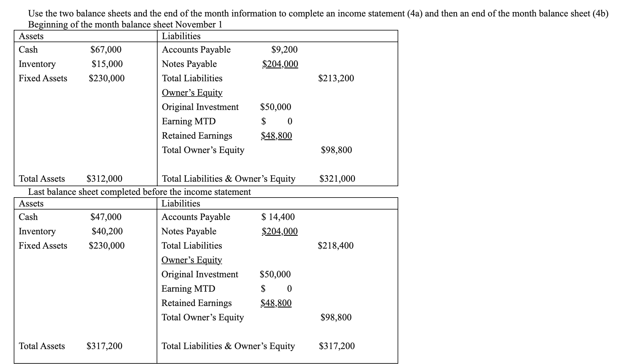Click the first Retained Earnings $48,800
The image size is (632, 364).
tap(277, 136)
